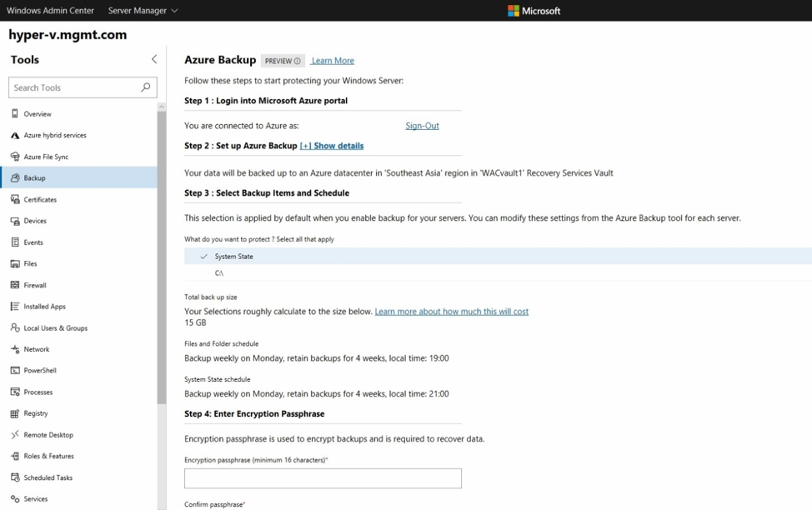812x510 pixels.
Task: Click the scrollbar up arrow
Action: point(162,107)
